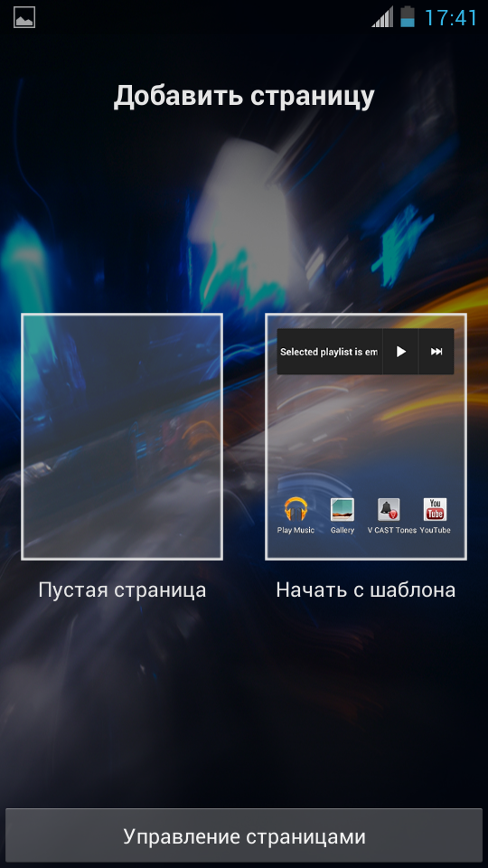Tap the V CAST Tones bell icon
488x868 pixels.
click(389, 509)
